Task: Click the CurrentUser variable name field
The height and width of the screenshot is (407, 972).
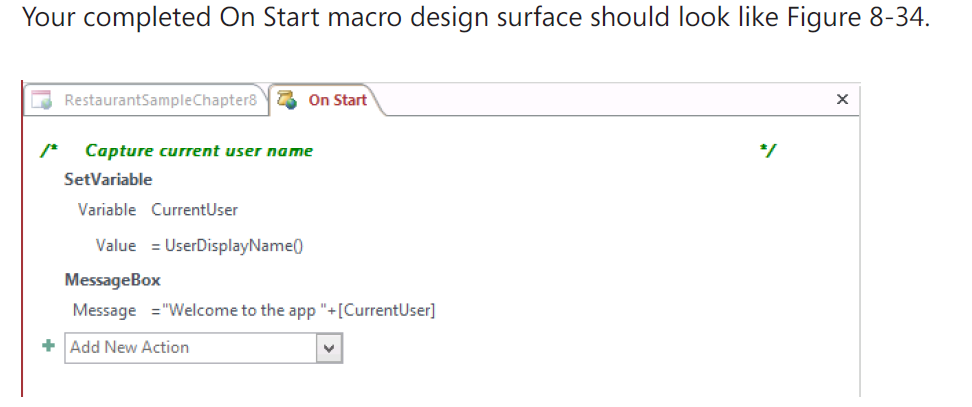Action: tap(195, 210)
